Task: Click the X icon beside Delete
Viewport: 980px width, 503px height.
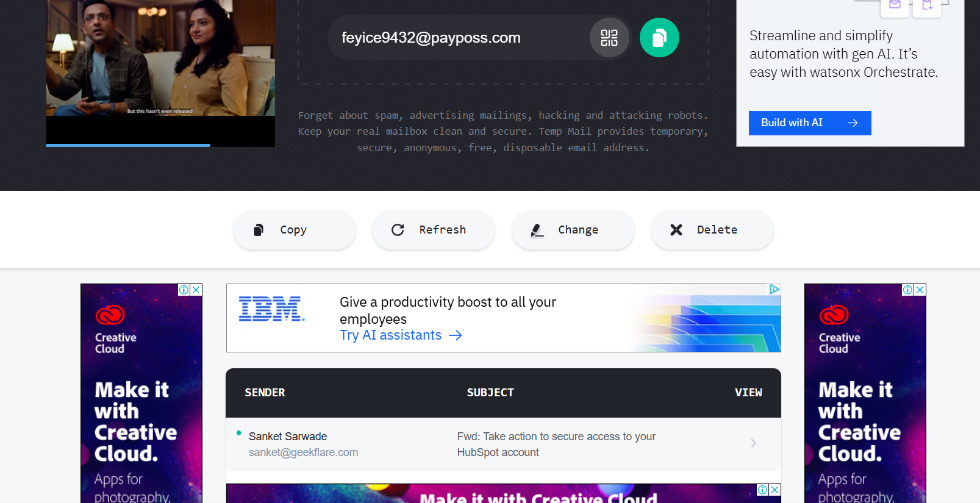Action: 676,230
